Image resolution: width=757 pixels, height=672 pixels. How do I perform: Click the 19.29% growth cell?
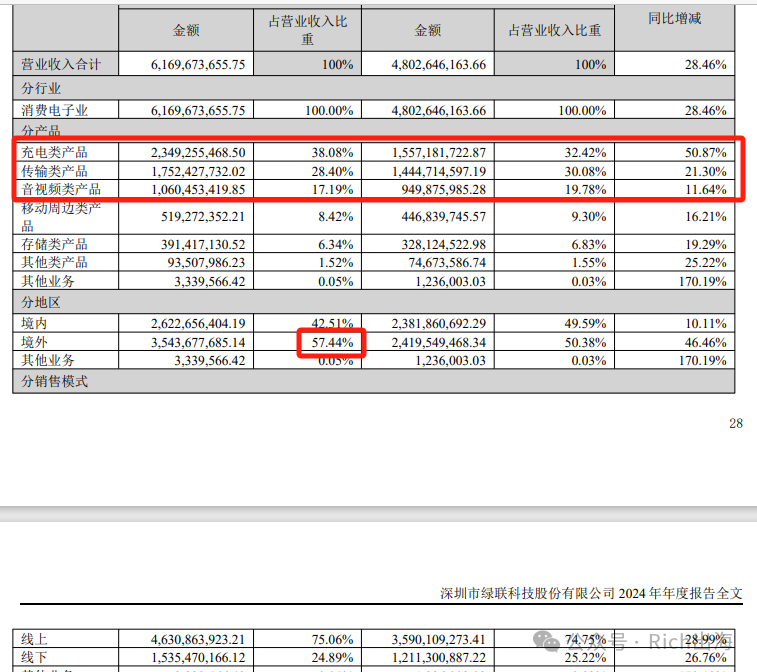(706, 245)
